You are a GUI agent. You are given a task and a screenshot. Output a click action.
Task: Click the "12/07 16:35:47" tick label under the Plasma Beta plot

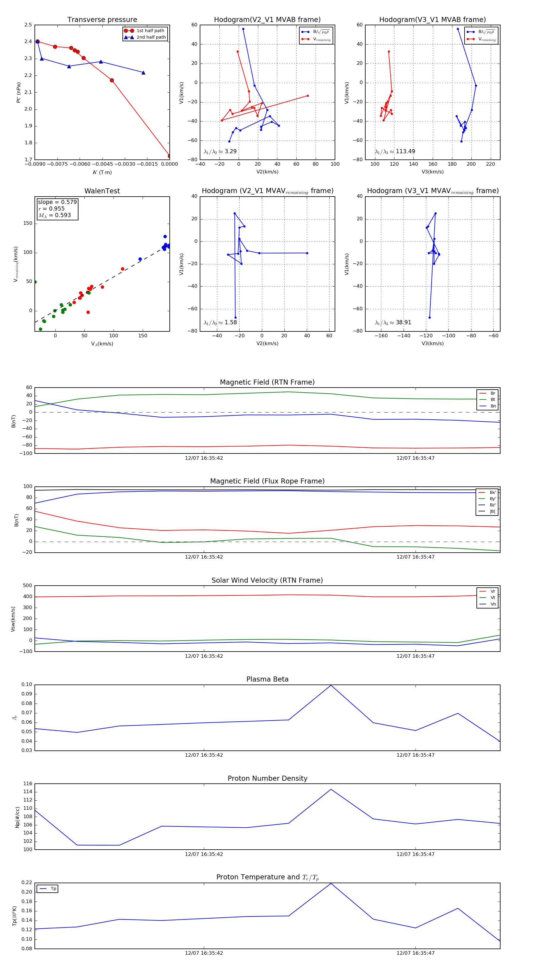[416, 755]
